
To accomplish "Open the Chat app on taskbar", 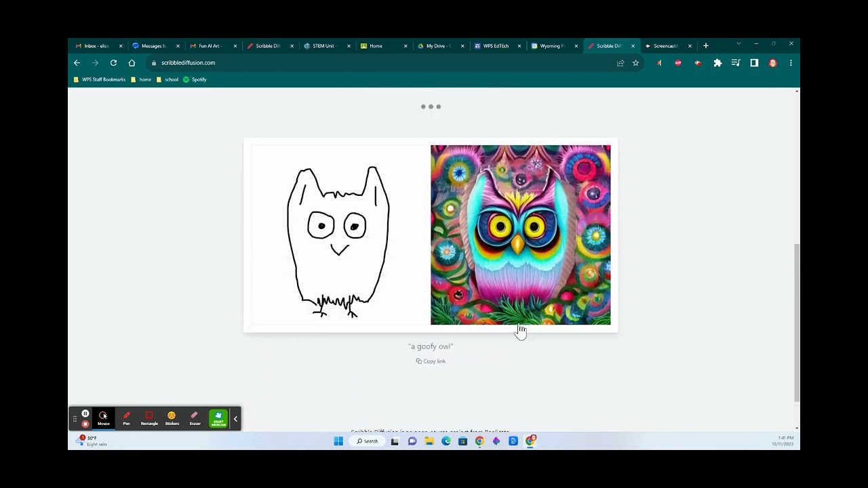I will (x=412, y=441).
